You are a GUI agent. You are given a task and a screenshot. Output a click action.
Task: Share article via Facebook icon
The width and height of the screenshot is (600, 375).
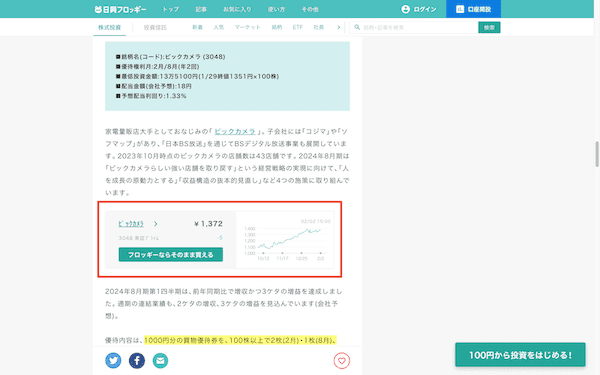point(137,360)
